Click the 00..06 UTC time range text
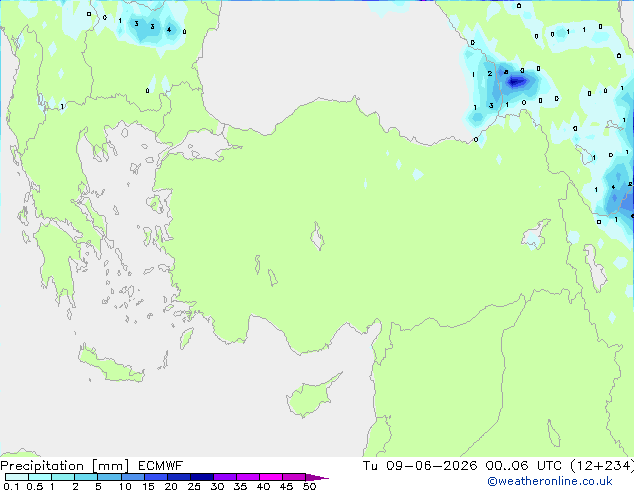The image size is (634, 490). [x=524, y=466]
